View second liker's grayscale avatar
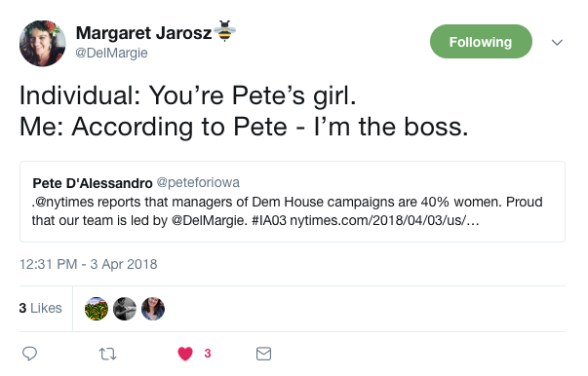This screenshot has width=588, height=376. click(x=125, y=309)
